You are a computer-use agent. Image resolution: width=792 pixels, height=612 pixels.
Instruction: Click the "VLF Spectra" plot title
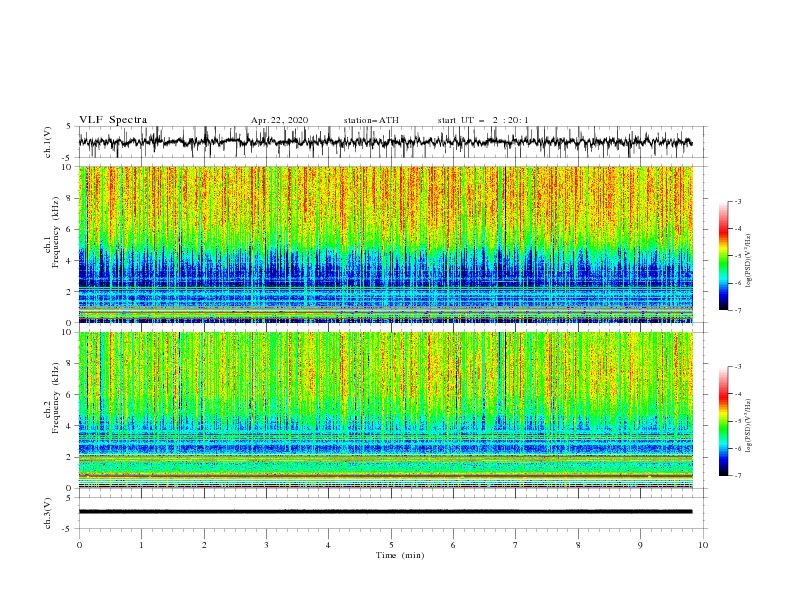pyautogui.click(x=113, y=120)
